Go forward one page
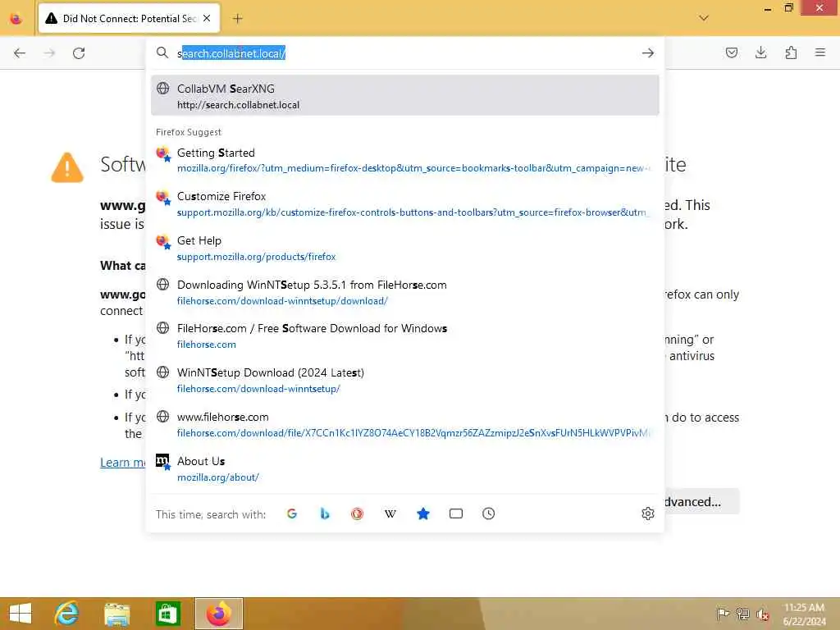840x630 pixels. [x=49, y=53]
